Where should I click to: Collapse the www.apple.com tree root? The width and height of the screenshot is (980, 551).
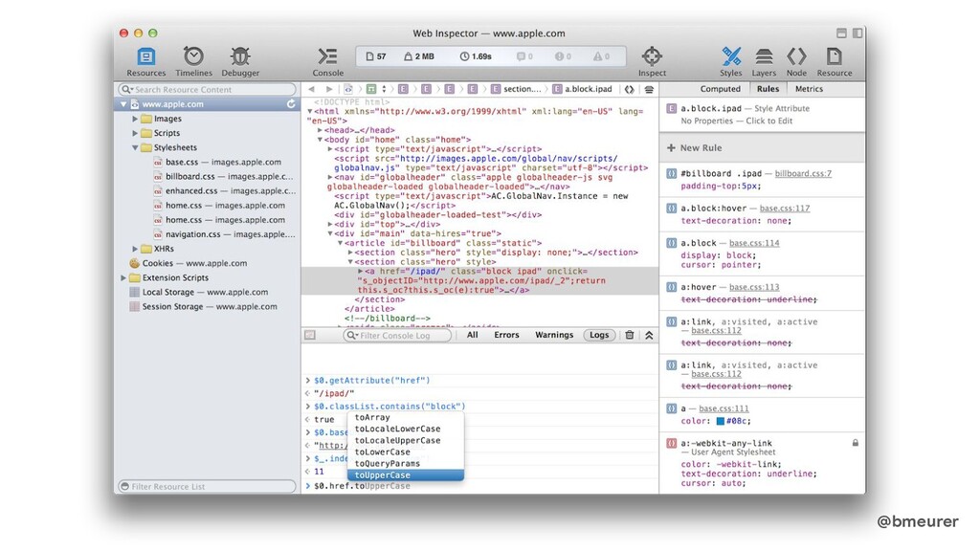click(123, 104)
